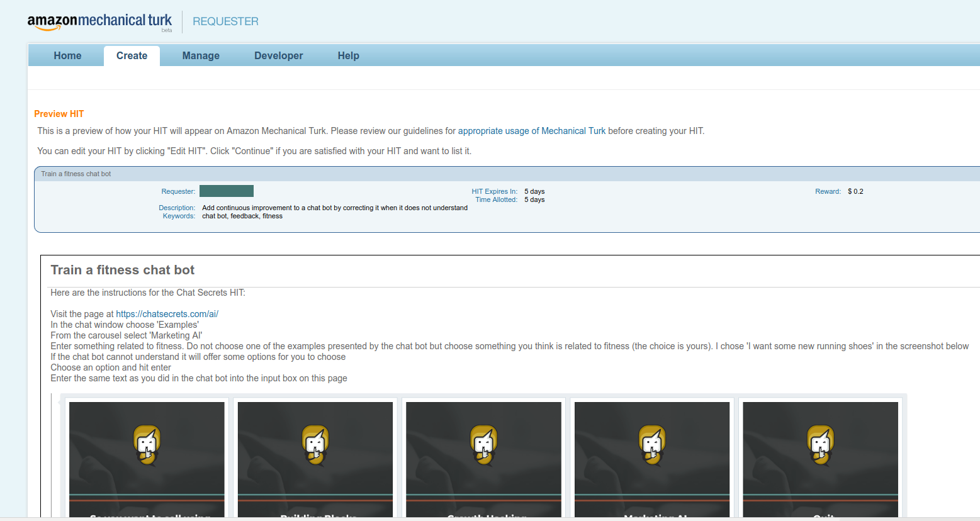
Task: Click the 'Description:' label
Action: [177, 208]
